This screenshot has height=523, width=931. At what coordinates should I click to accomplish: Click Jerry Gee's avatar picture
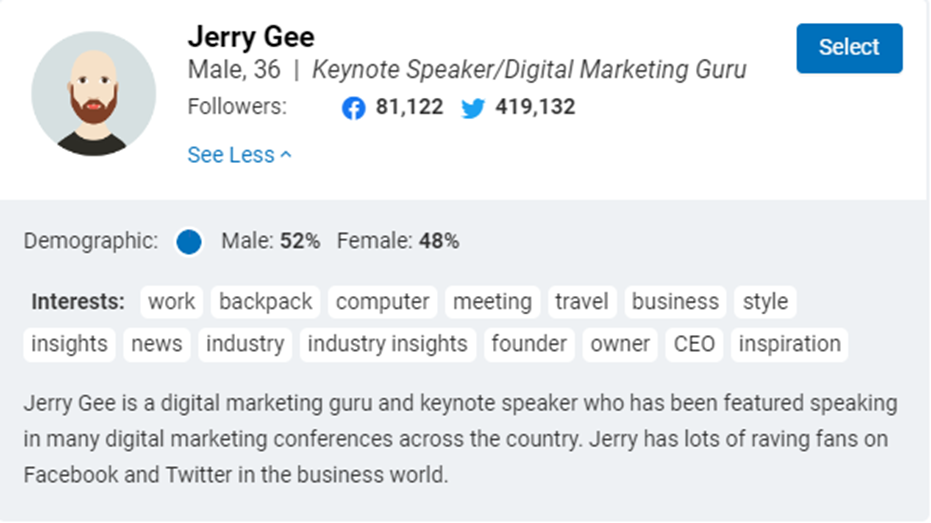(94, 94)
